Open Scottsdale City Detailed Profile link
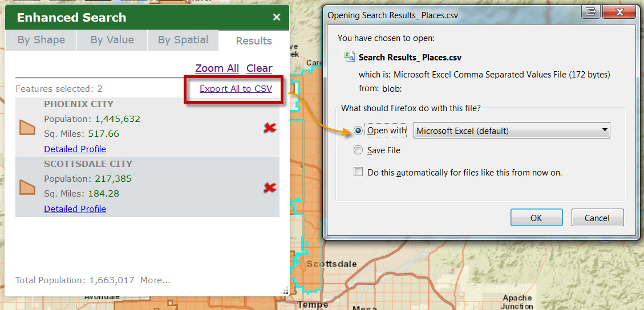This screenshot has height=310, width=644. (x=75, y=209)
